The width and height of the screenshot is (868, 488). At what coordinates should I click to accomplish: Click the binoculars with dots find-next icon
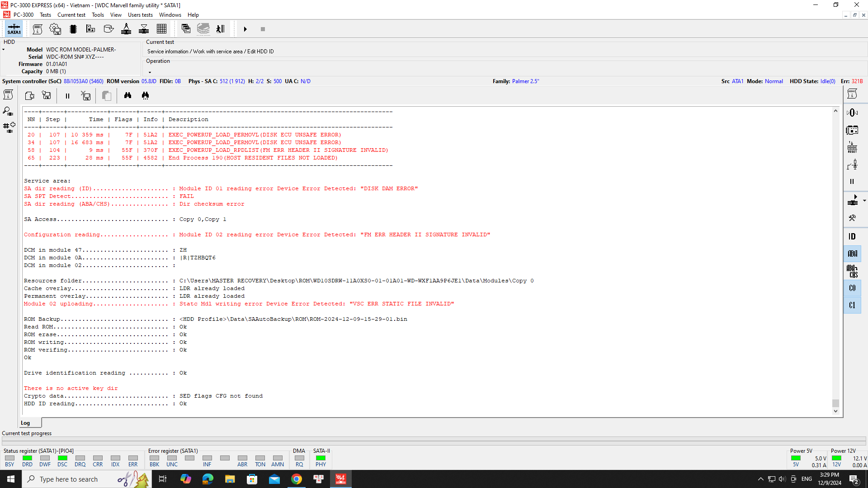pyautogui.click(x=145, y=95)
